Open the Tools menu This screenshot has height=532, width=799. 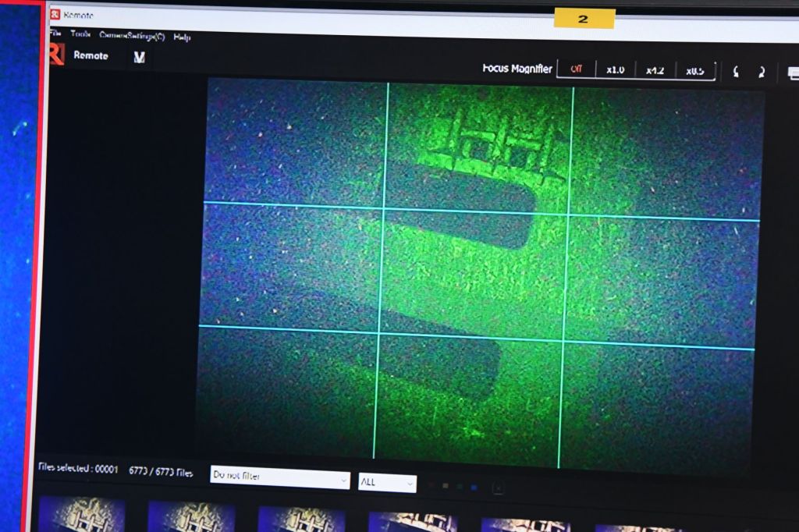80,34
